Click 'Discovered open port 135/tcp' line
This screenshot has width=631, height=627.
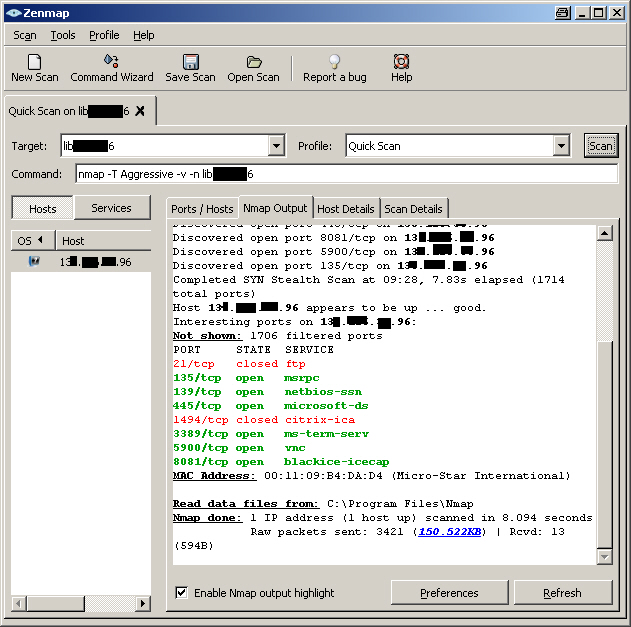330,266
